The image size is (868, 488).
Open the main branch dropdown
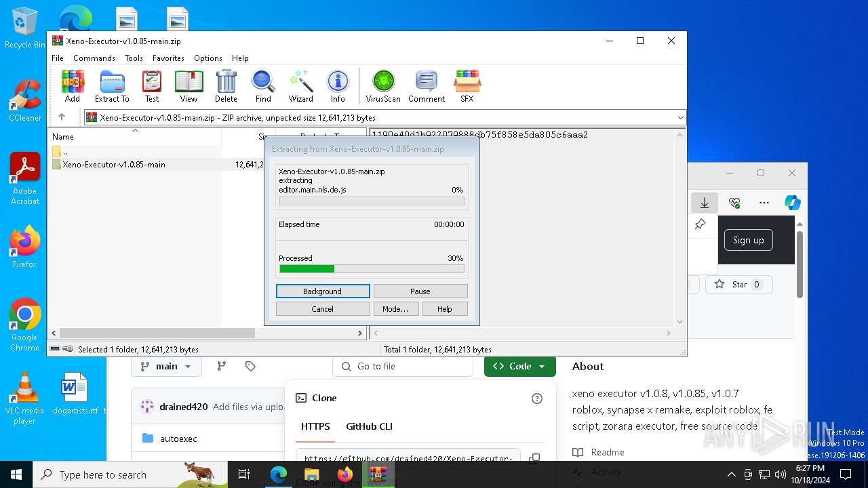(x=166, y=366)
